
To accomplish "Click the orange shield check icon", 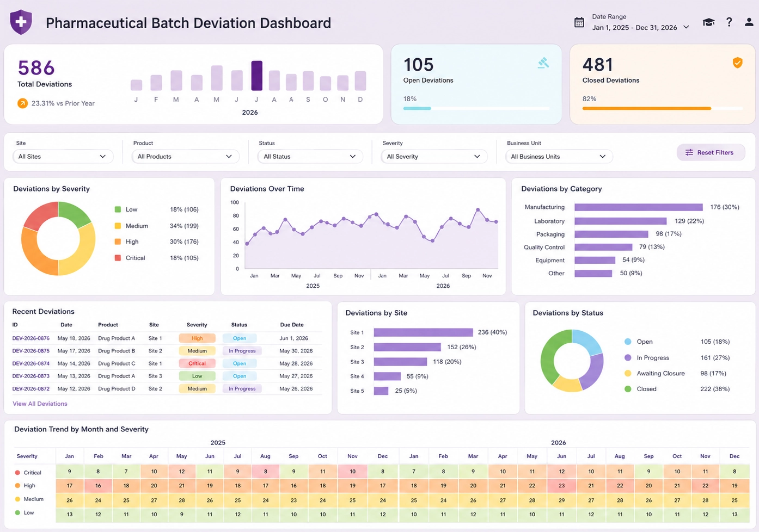I will (x=737, y=63).
